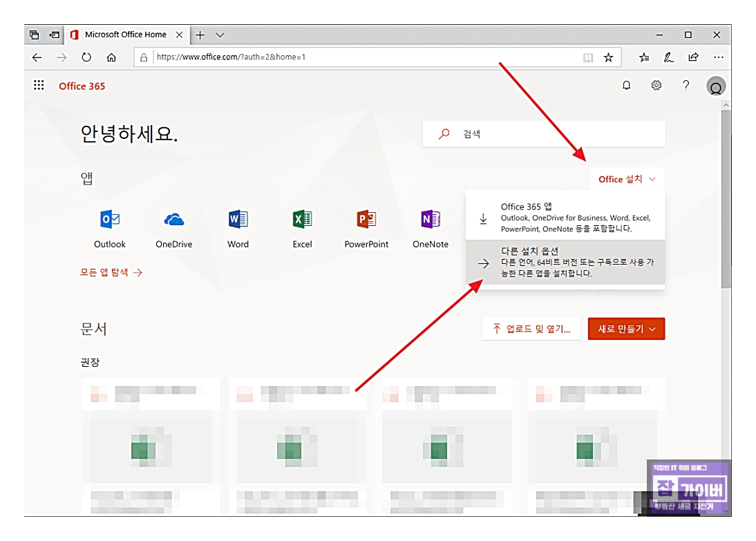Open the favorites hub icon
Image resolution: width=756 pixels, height=541 pixels.
point(644,57)
